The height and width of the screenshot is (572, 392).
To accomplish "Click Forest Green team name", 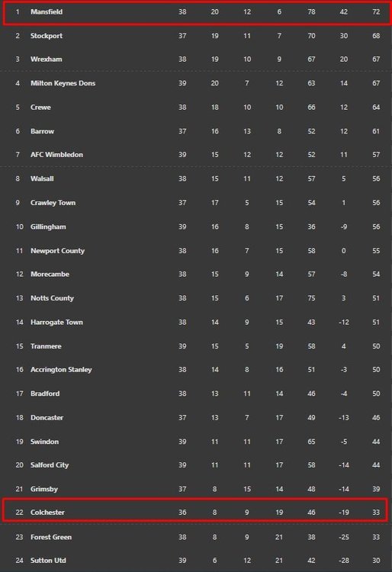I will pyautogui.click(x=51, y=537).
